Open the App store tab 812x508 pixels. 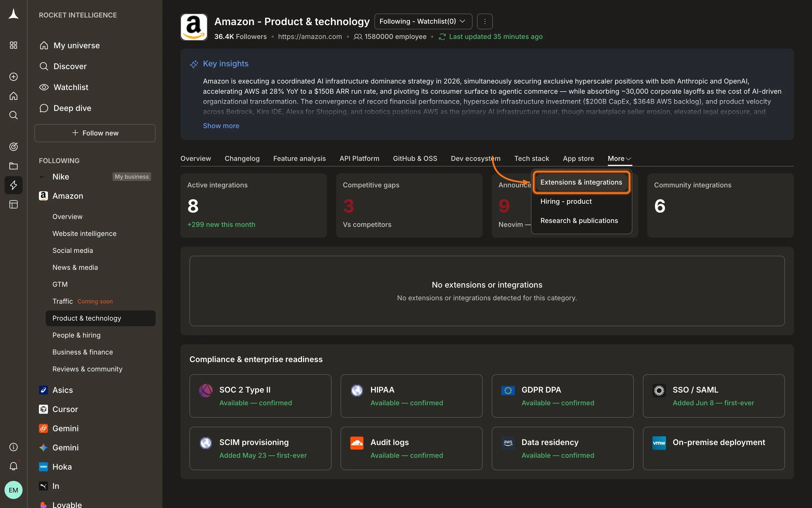point(578,159)
